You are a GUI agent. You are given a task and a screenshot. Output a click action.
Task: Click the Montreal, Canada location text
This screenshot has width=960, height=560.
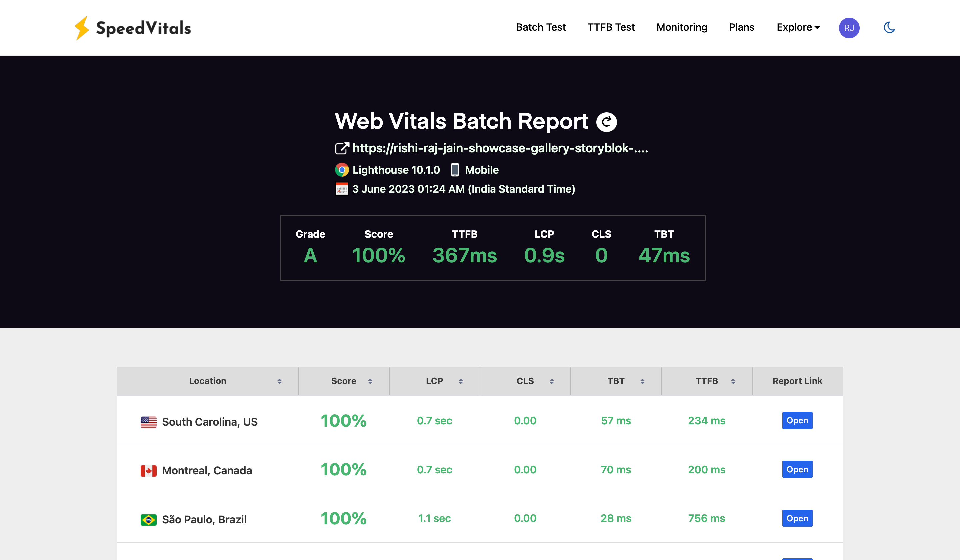(x=207, y=471)
